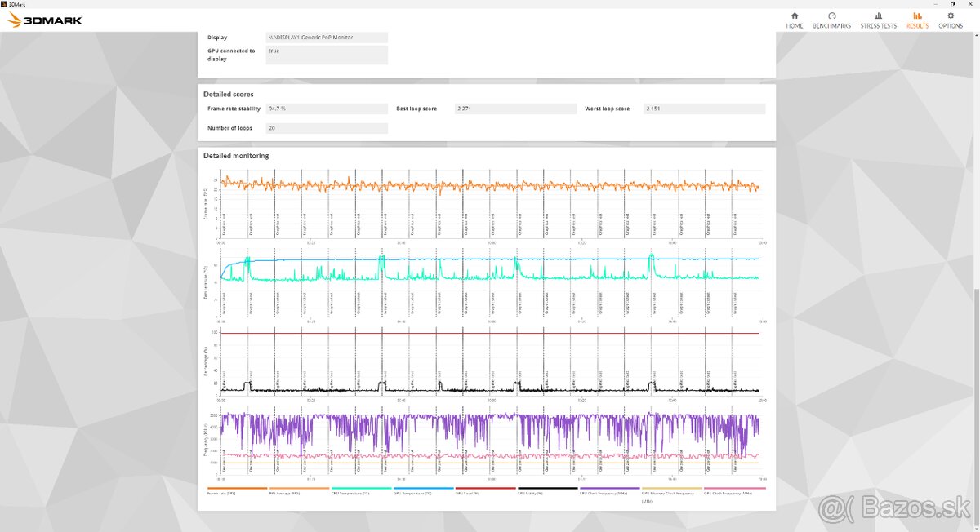Click the Detailed monitoring heading
Screen dimensions: 980x532
click(x=236, y=156)
